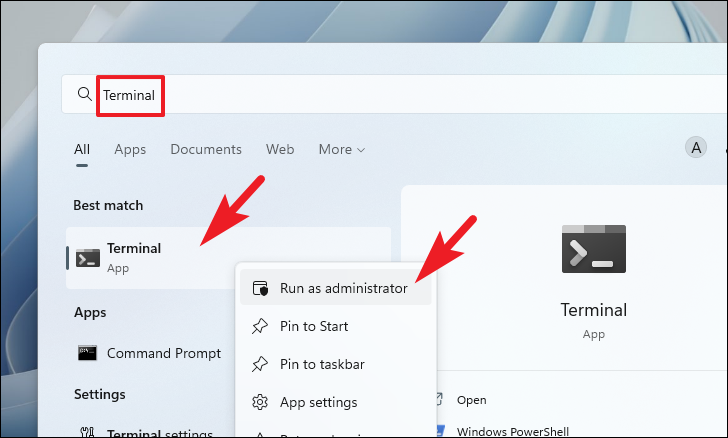Choose Run as administrator in context menu

click(336, 288)
